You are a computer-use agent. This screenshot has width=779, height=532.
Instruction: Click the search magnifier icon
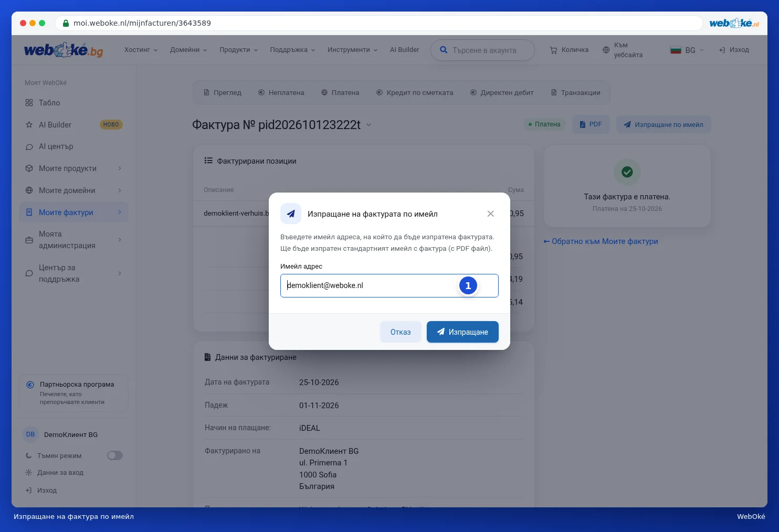pos(444,50)
